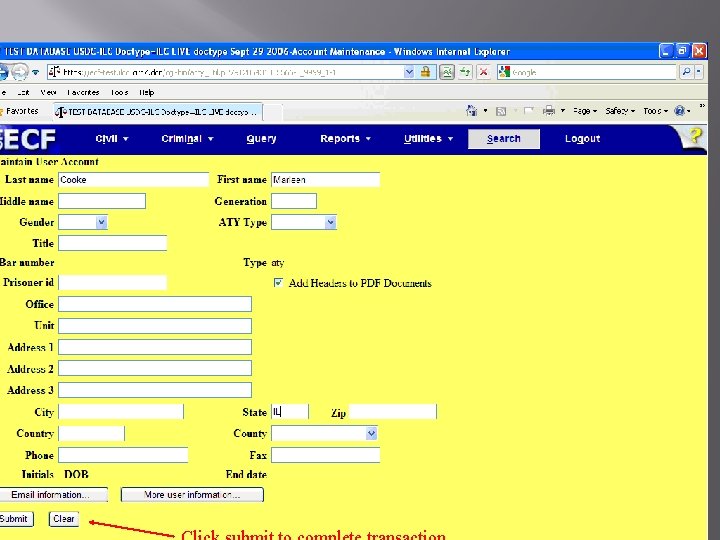Toggle Add Headers to PDF Documents checkbox

pos(278,282)
